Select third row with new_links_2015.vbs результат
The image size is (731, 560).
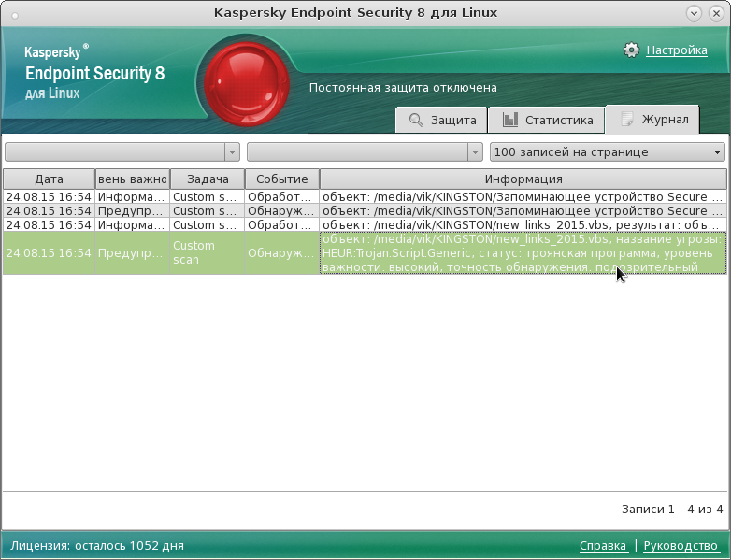click(365, 224)
